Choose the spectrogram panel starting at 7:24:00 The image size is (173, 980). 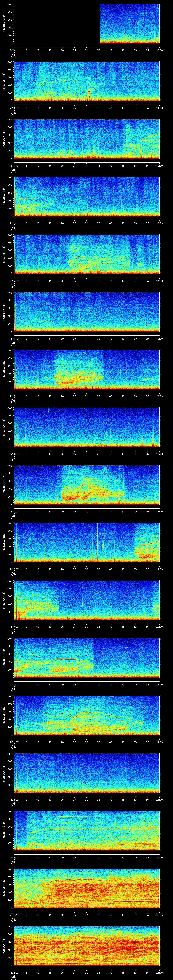coord(87,888)
